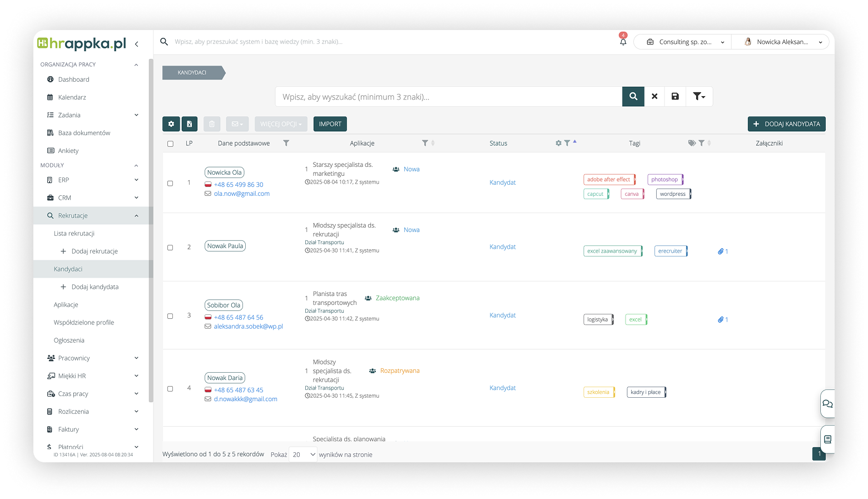
Task: Collapse the sidebar with the arrow icon
Action: click(x=137, y=44)
